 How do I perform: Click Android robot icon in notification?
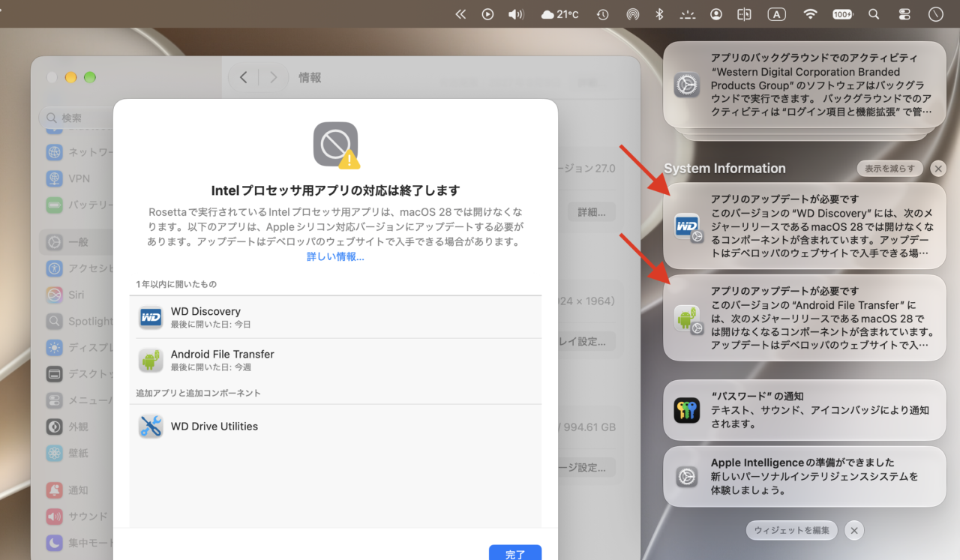point(688,318)
